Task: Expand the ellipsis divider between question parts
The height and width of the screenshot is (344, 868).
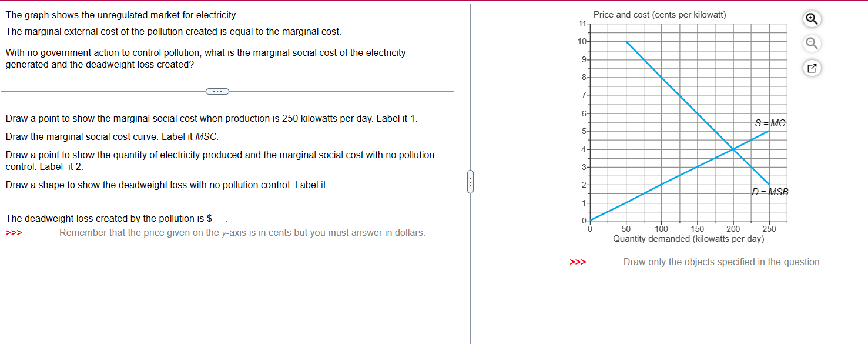Action: tap(217, 91)
